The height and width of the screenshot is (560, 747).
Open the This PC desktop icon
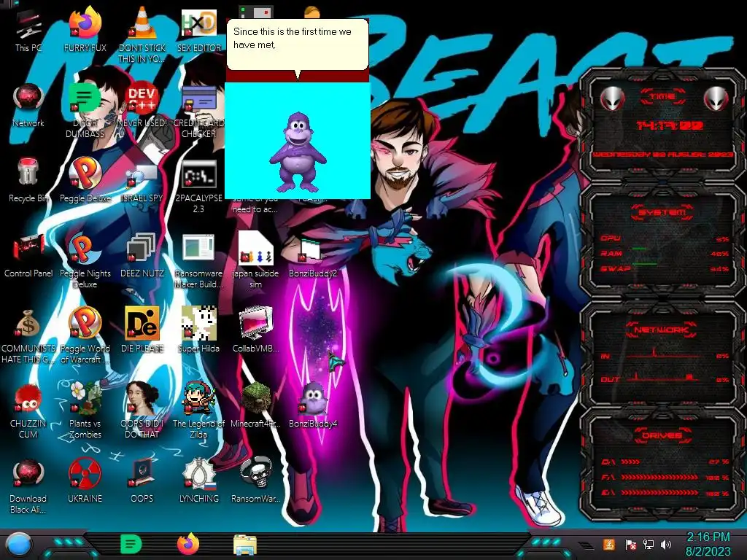pos(28,28)
